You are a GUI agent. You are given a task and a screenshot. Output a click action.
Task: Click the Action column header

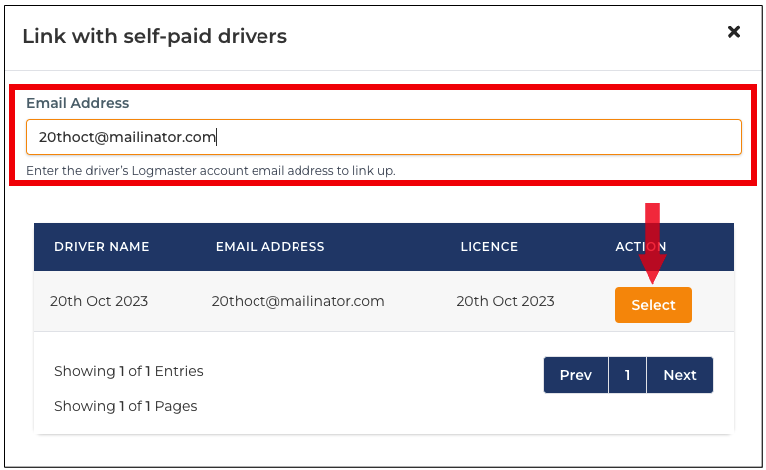coord(640,247)
